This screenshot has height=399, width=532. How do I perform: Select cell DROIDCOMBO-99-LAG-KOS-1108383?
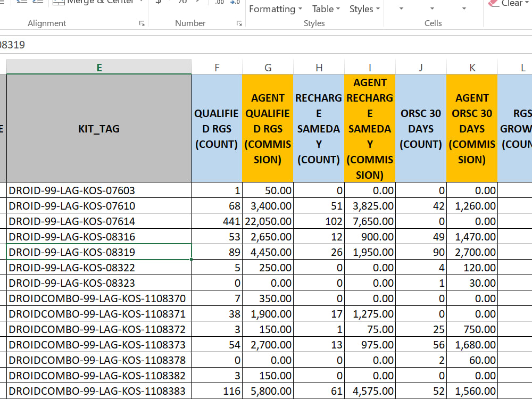(x=99, y=391)
